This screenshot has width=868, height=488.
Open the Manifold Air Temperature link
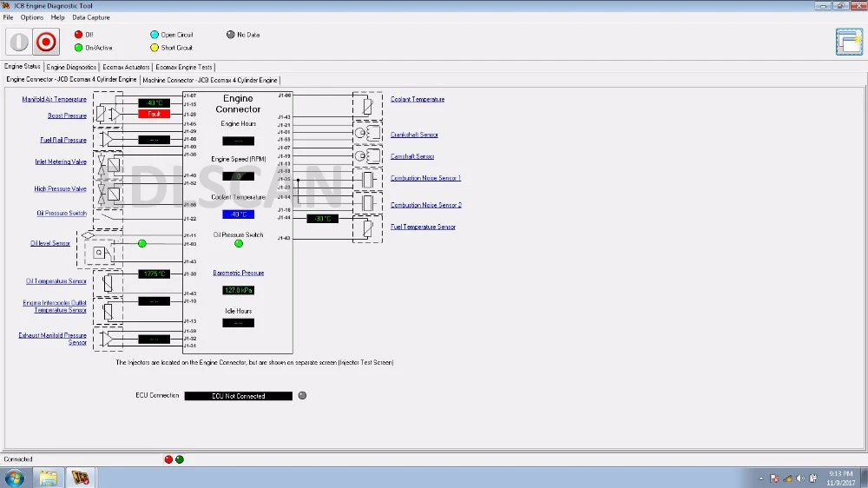point(54,99)
